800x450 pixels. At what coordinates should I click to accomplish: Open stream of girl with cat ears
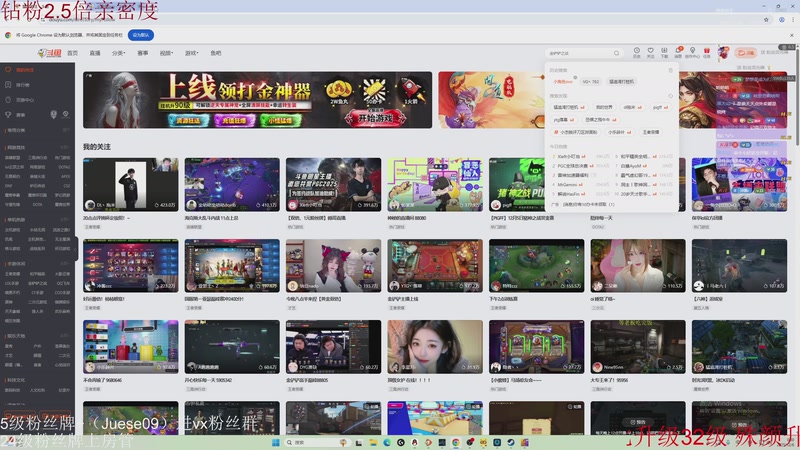point(333,266)
